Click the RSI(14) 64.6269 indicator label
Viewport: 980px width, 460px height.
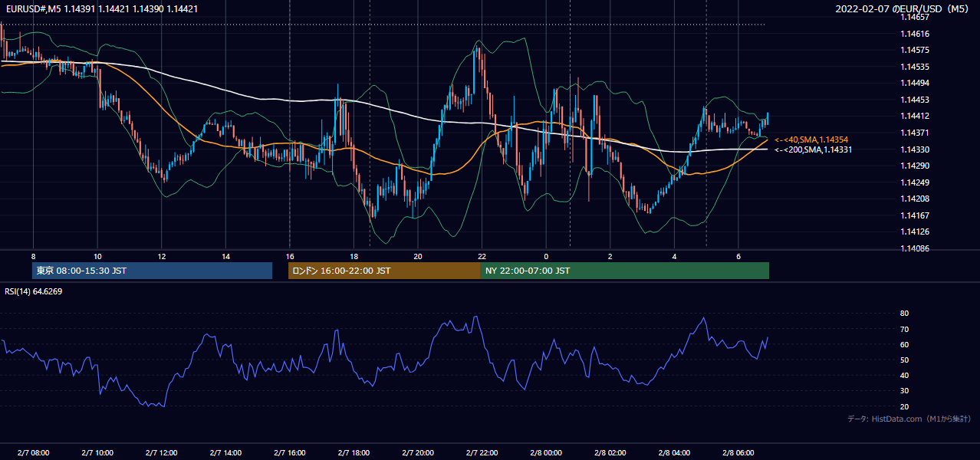coord(33,291)
